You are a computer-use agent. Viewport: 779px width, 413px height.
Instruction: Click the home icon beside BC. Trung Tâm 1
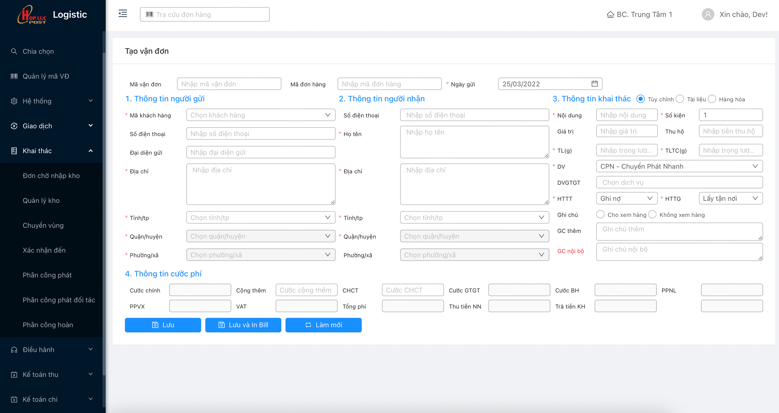tap(610, 15)
